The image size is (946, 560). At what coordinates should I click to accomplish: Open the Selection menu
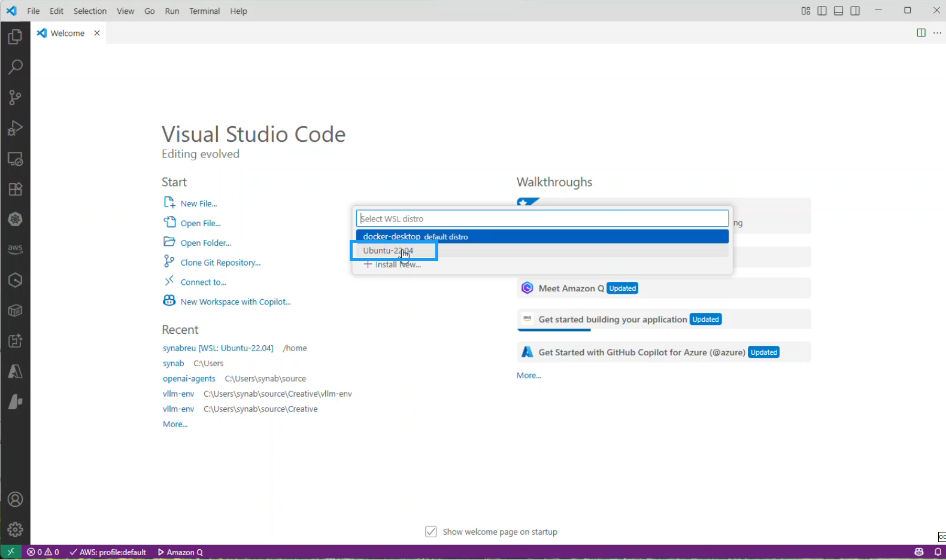[90, 11]
